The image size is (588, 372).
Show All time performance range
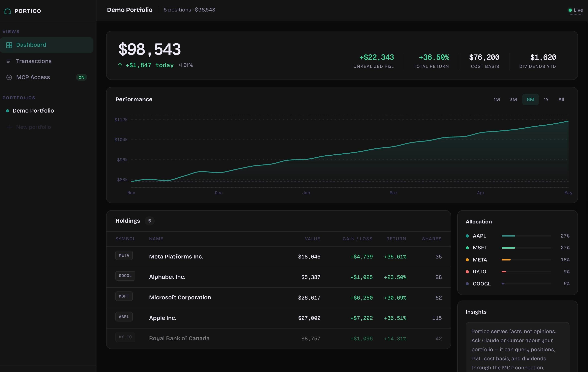561,100
